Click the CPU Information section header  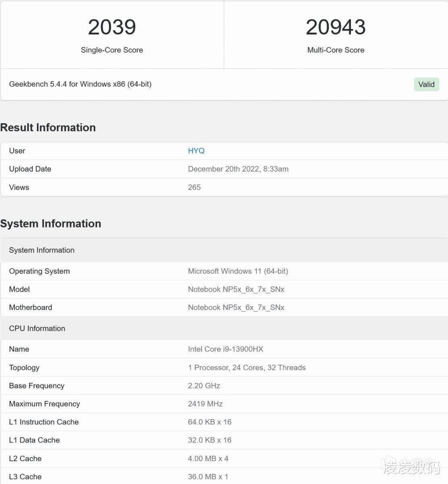click(x=37, y=328)
